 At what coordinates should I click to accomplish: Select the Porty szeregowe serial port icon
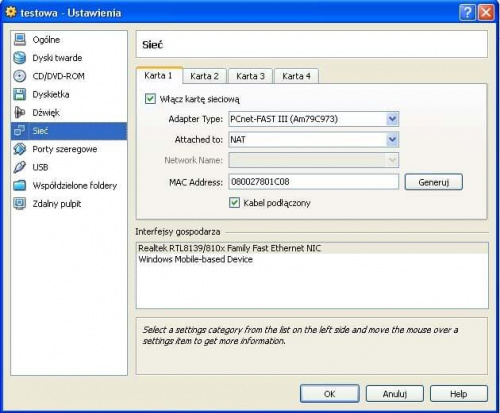pos(20,149)
